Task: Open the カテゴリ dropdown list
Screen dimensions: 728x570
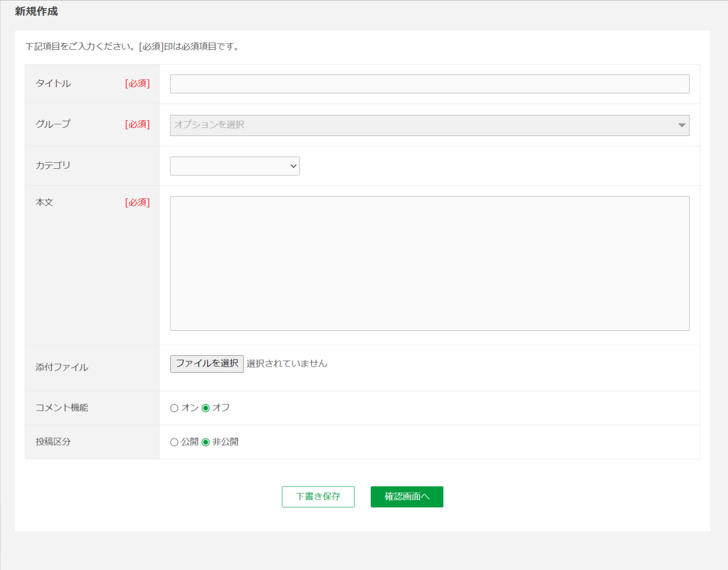Action: coord(235,166)
